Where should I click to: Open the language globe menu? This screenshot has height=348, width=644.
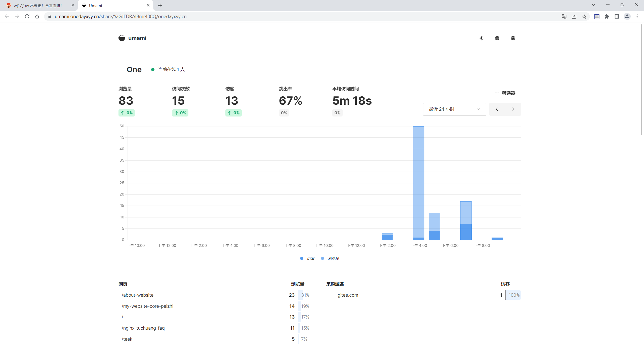(x=497, y=38)
